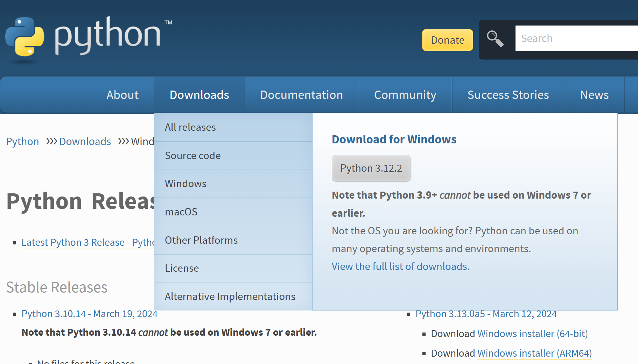Screen dimensions: 638x364
Task: Open the News navigation menu
Action: click(594, 95)
